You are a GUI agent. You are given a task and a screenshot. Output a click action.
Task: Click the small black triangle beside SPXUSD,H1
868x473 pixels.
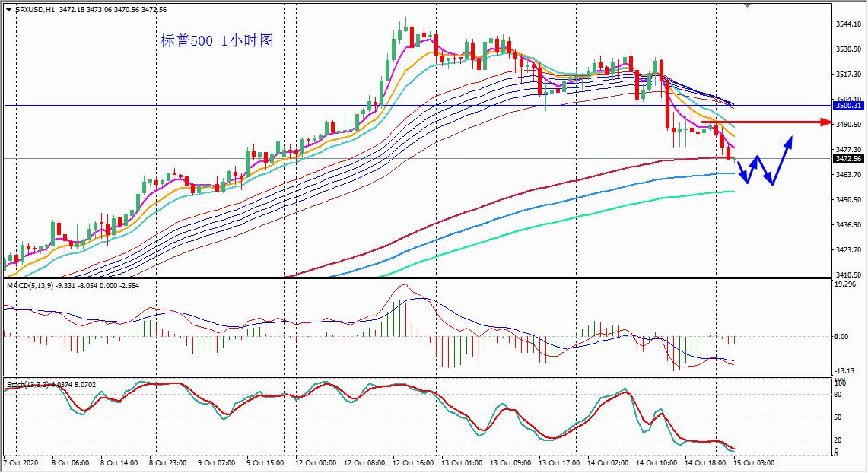pyautogui.click(x=9, y=10)
